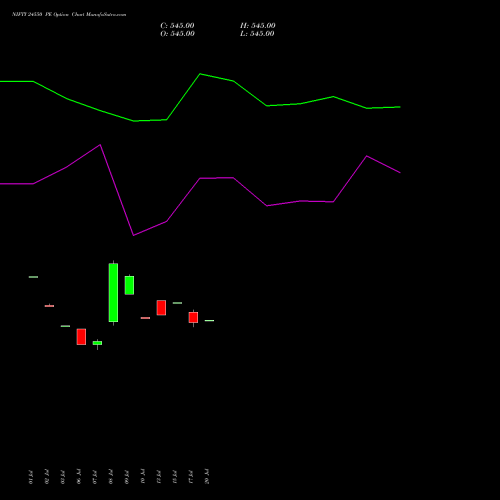Viewport: 500px width, 500px height.
Task: Click the tallest green candlestick
Action: [x=113, y=293]
